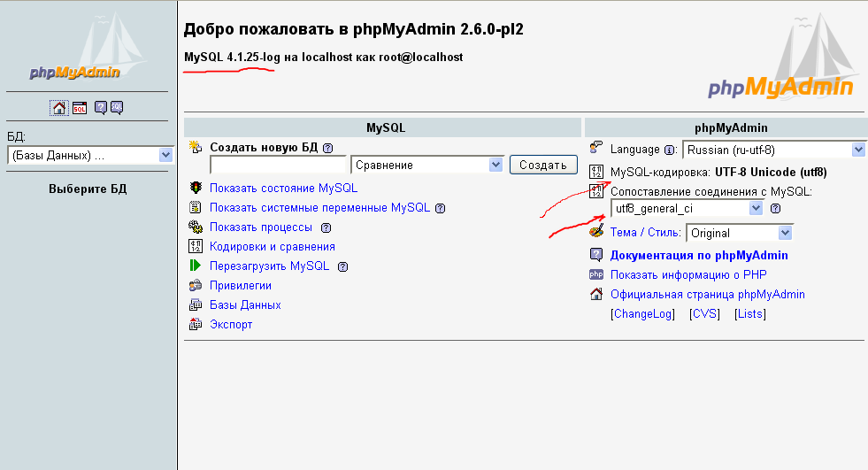Click the house icon by Официальная страница
868x470 pixels.
[596, 294]
